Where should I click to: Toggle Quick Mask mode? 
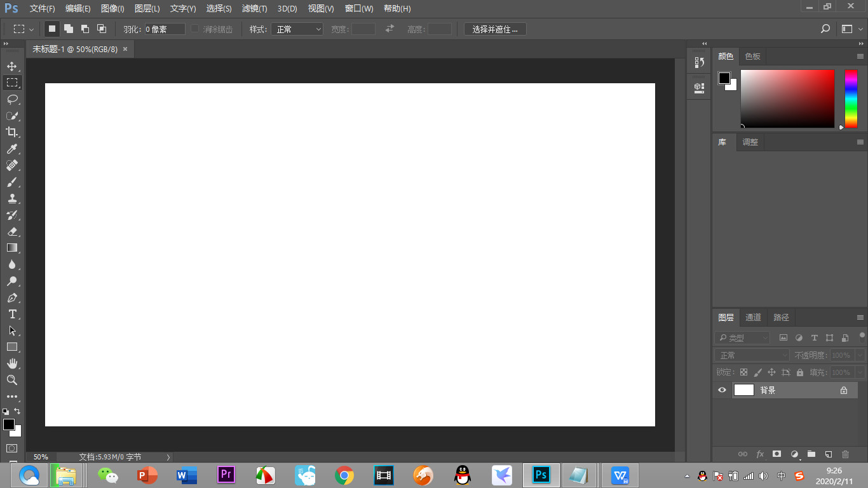(12, 448)
